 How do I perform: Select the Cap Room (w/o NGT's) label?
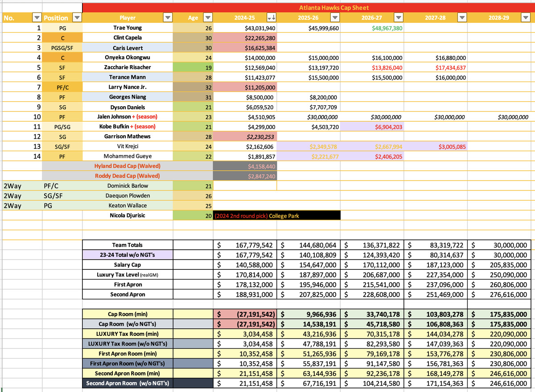128,324
